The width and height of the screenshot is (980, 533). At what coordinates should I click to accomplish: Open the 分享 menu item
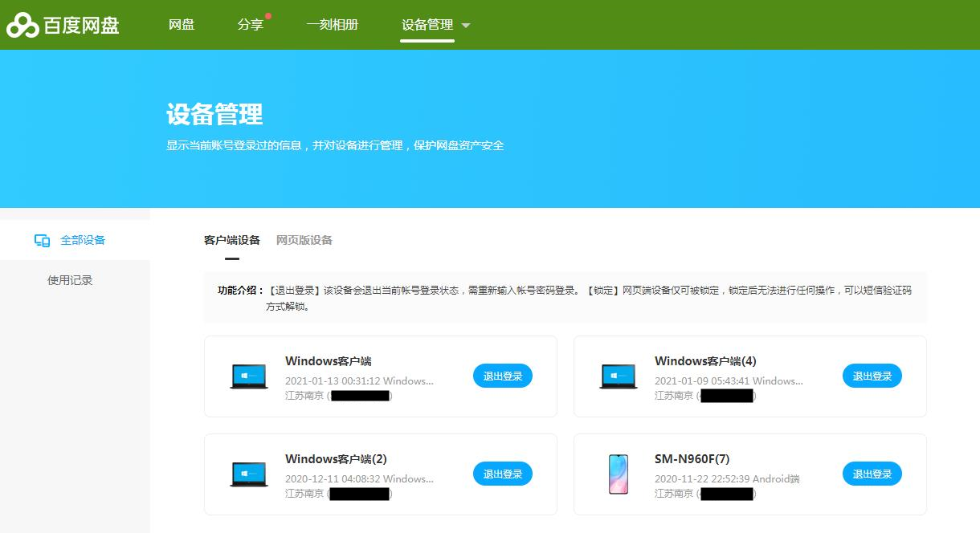pyautogui.click(x=251, y=25)
